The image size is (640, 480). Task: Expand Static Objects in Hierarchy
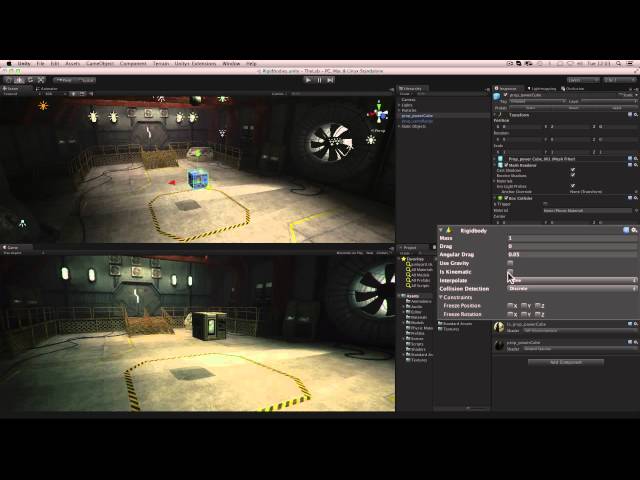tap(399, 126)
